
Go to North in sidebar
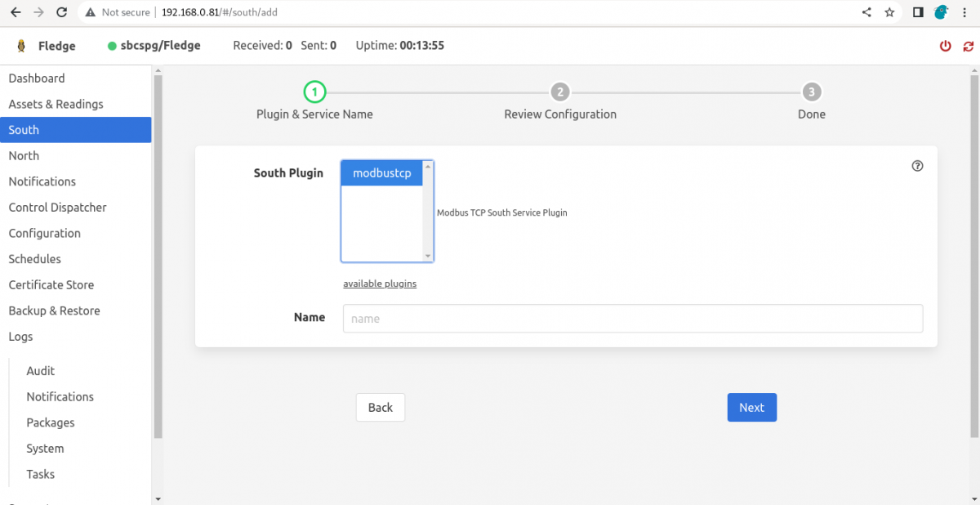coord(24,156)
